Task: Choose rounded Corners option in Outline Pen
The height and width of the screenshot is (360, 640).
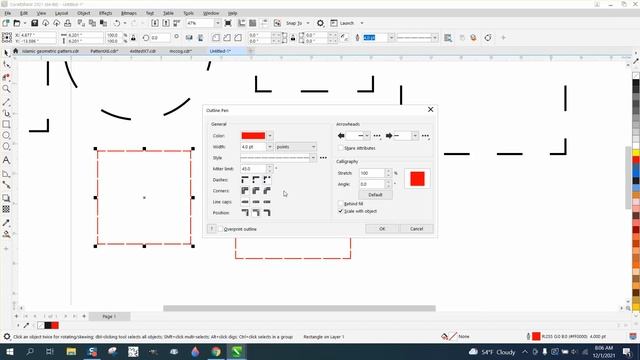Action: click(256, 191)
